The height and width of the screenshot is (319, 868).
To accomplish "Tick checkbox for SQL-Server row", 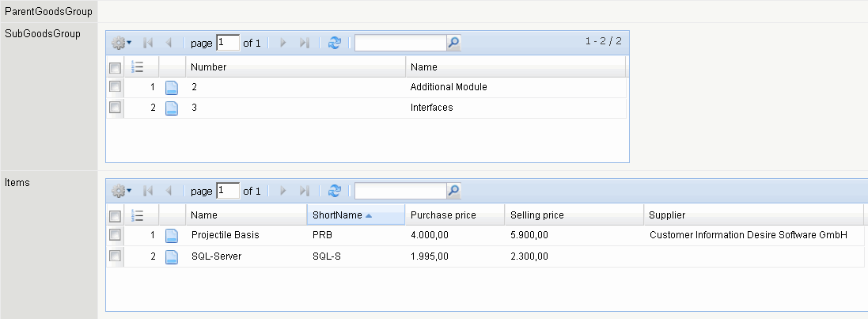I will [115, 256].
